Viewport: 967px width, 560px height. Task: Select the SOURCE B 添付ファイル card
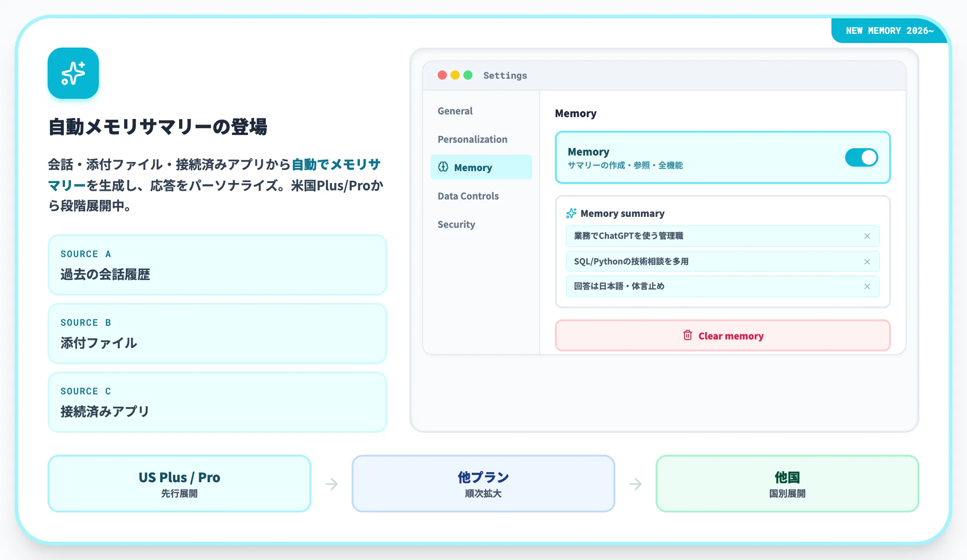(217, 334)
